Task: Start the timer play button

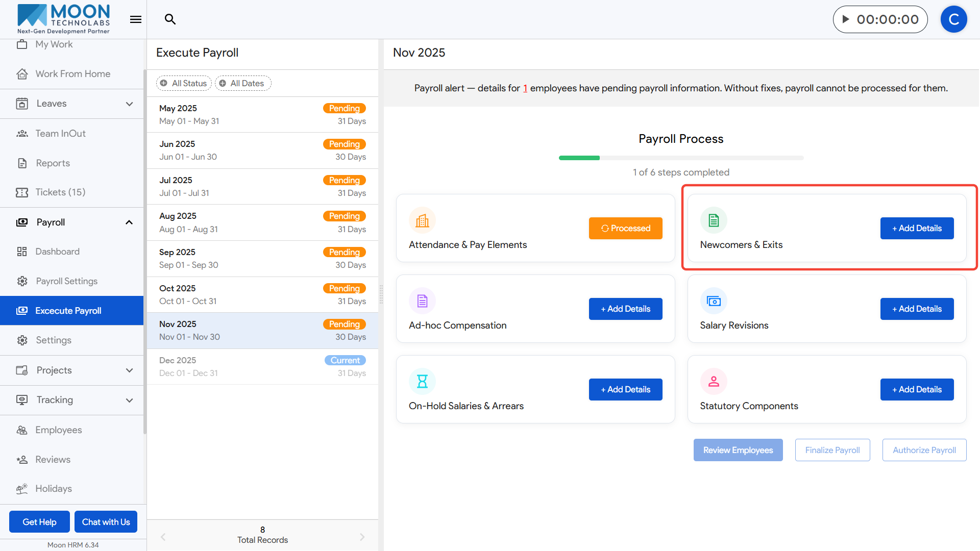Action: (x=846, y=19)
